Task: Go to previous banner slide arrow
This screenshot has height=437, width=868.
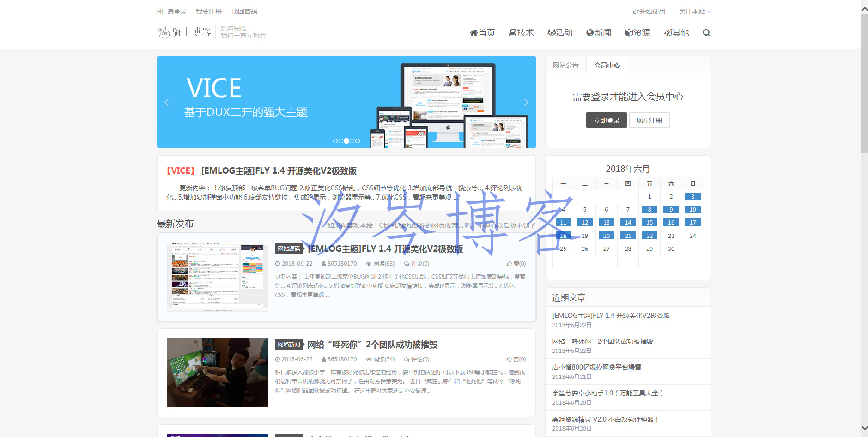Action: 167,103
